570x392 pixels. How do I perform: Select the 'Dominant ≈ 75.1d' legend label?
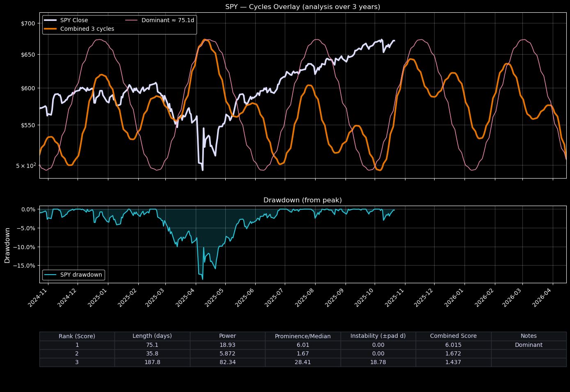pos(168,20)
